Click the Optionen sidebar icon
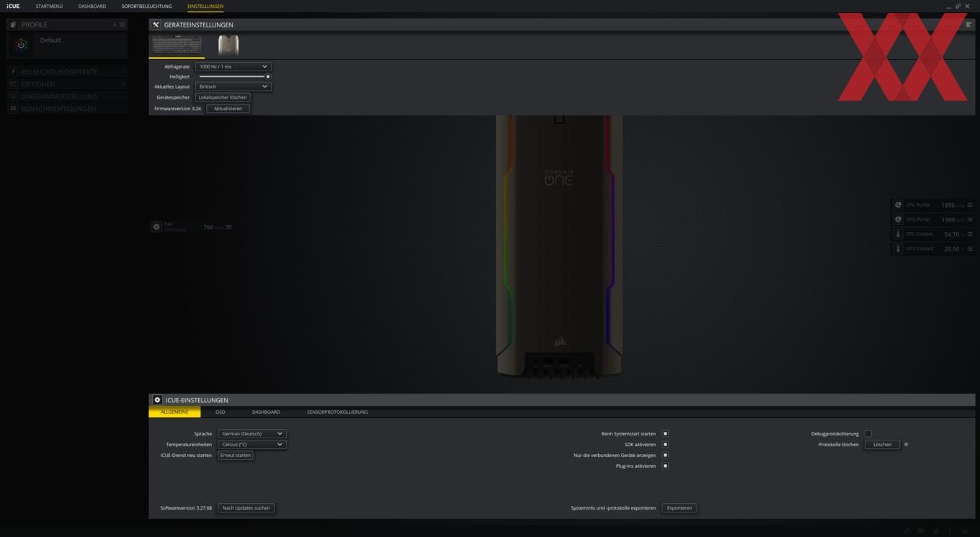980x537 pixels. [x=13, y=84]
